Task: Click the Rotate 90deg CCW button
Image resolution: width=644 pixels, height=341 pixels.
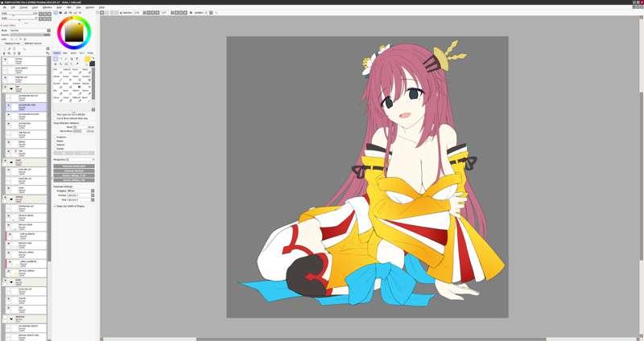Action: [74, 175]
